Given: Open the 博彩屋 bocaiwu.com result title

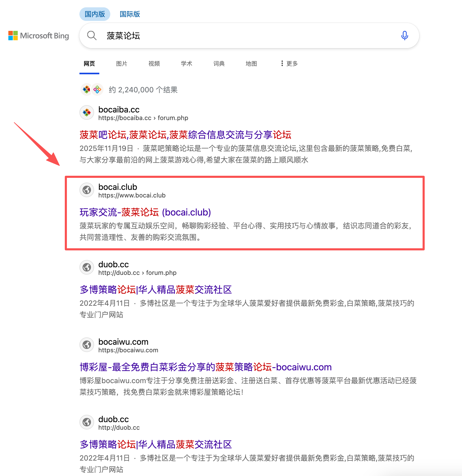Looking at the screenshot, I should click(x=205, y=367).
